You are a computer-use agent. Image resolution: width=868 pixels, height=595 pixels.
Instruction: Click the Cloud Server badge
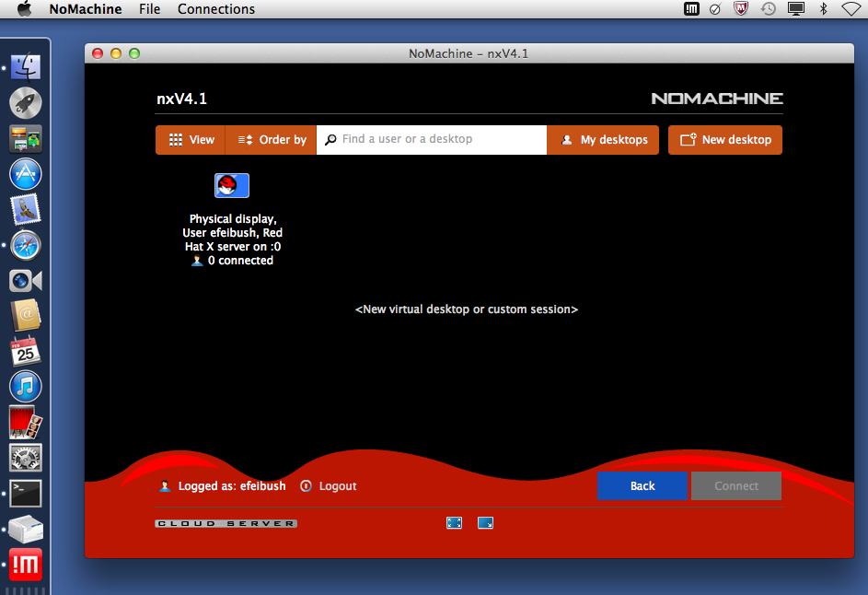(x=226, y=523)
